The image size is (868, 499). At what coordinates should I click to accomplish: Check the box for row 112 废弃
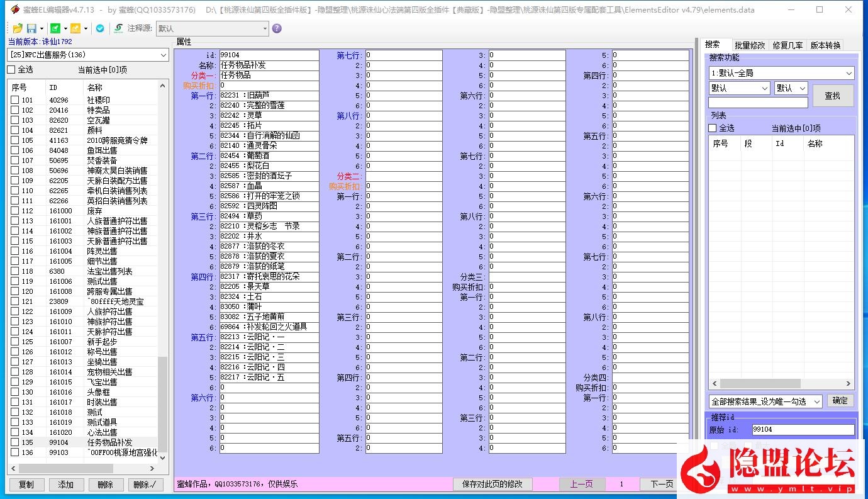pyautogui.click(x=14, y=211)
